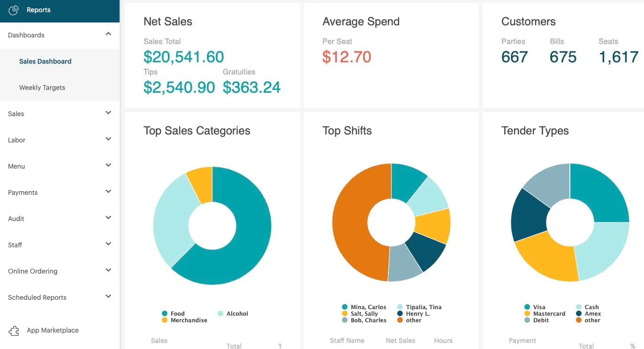
Task: Click the Reports pie-chart icon
Action: coord(14,10)
